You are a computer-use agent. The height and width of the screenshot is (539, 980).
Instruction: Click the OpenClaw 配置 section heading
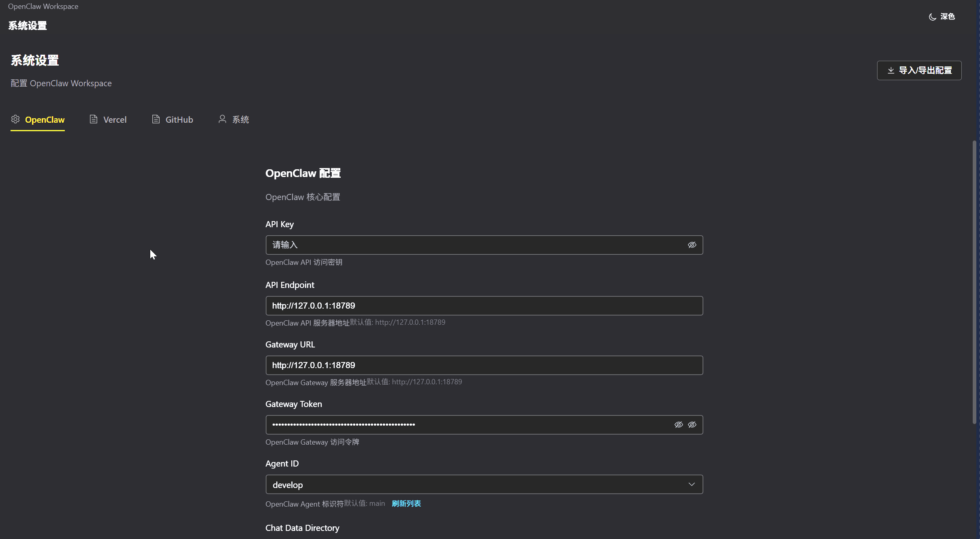pyautogui.click(x=303, y=173)
